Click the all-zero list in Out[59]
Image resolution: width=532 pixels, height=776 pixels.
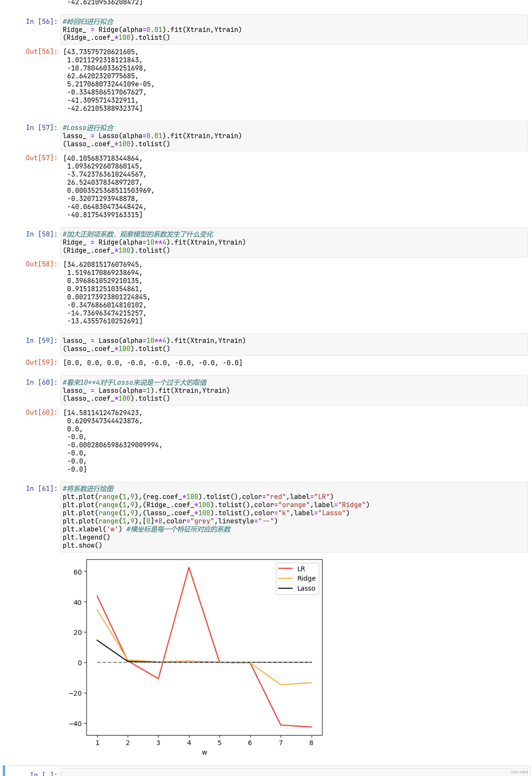point(153,363)
